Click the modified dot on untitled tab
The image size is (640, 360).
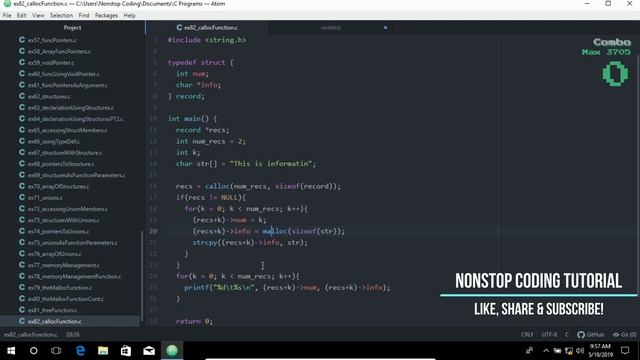click(385, 28)
